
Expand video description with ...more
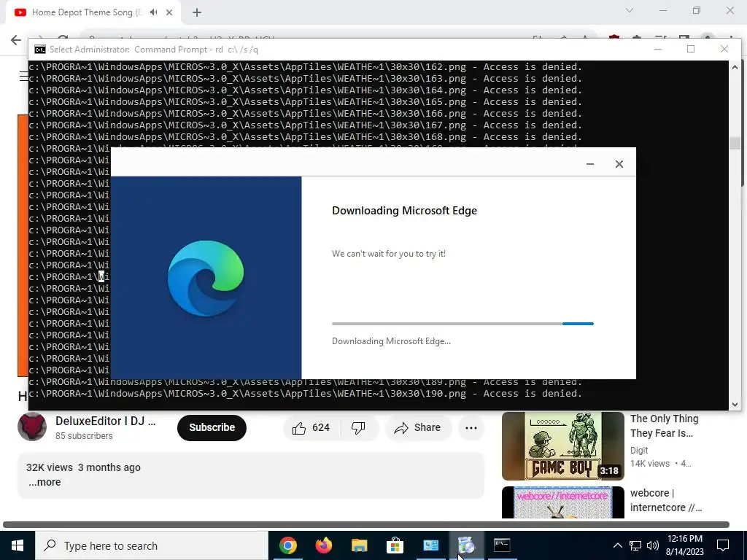coord(44,482)
